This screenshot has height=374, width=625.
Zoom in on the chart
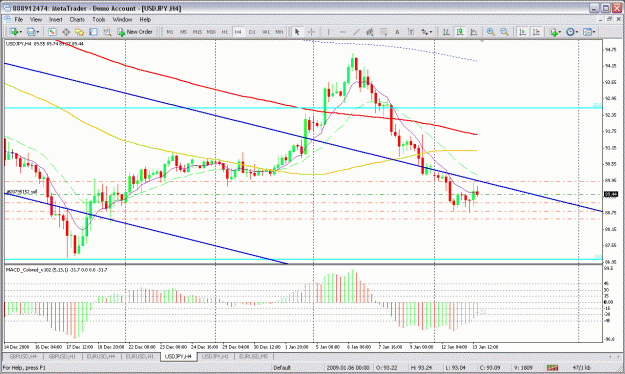[491, 32]
